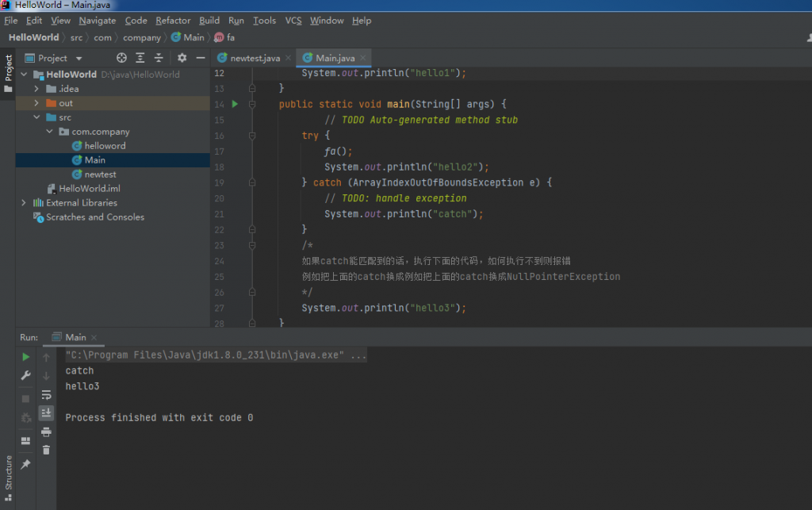Expand External Libraries node
Viewport: 812px width, 510px height.
pyautogui.click(x=23, y=203)
